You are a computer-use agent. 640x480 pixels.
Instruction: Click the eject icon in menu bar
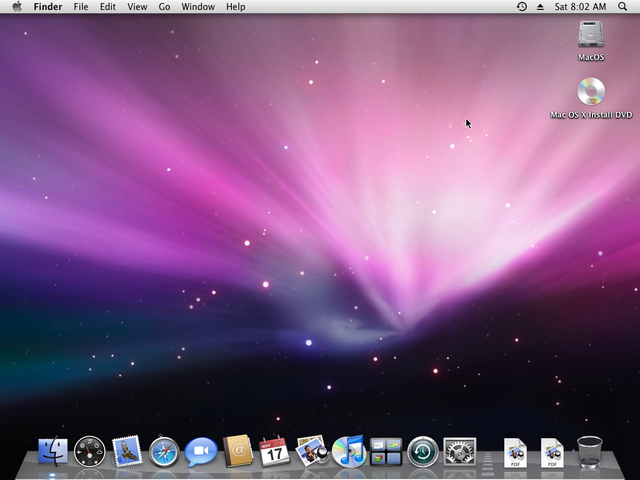point(540,7)
